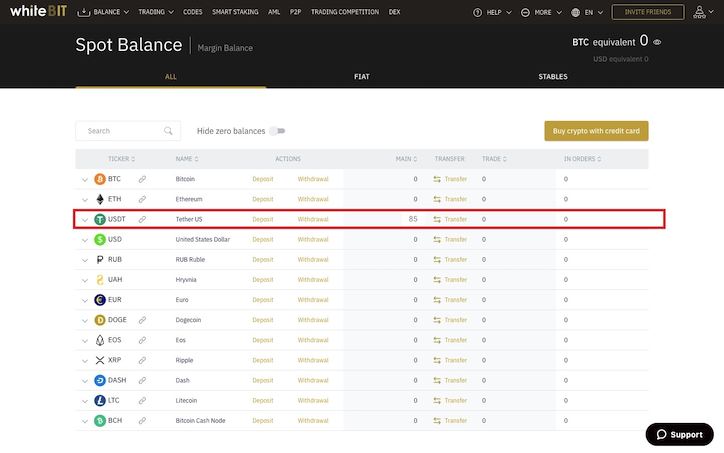
Task: Click the link icon beside ETH ticker
Action: [x=142, y=199]
